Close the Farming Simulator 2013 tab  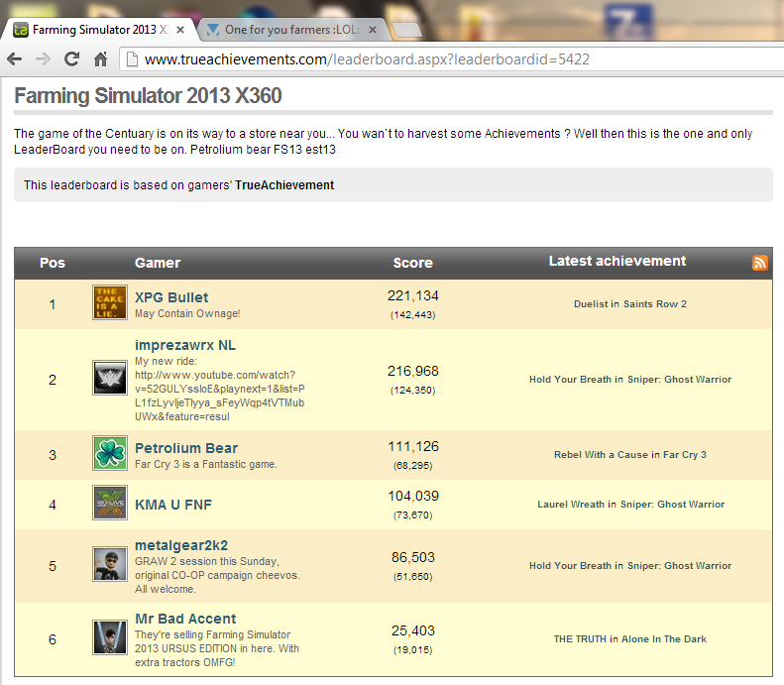click(x=179, y=30)
